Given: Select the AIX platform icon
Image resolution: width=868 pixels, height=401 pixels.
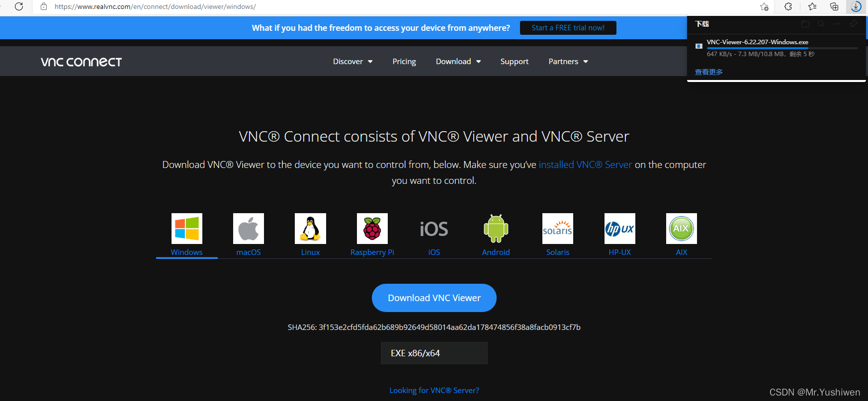Looking at the screenshot, I should pos(681,229).
